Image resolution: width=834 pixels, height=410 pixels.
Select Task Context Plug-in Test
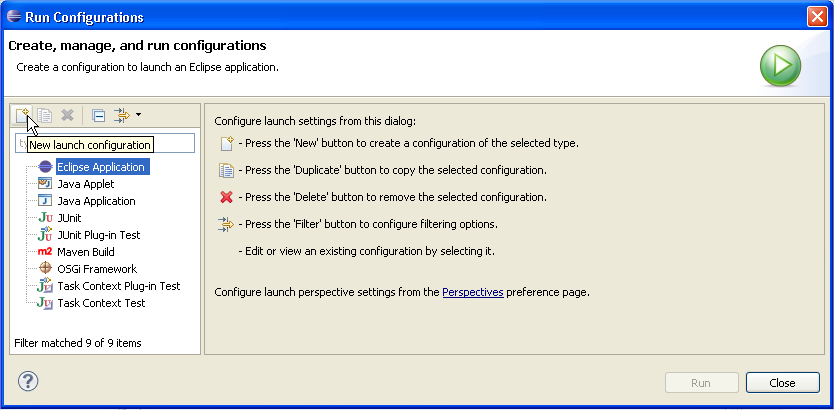click(118, 286)
